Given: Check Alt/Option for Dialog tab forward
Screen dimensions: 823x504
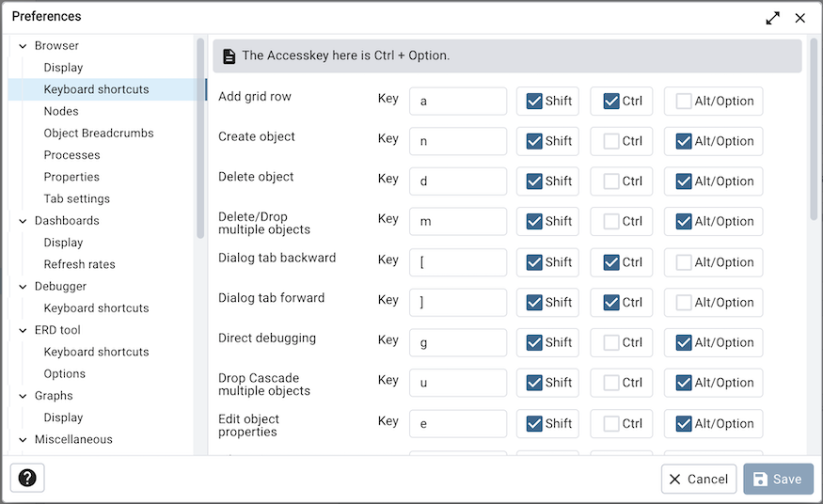Looking at the screenshot, I should point(684,303).
